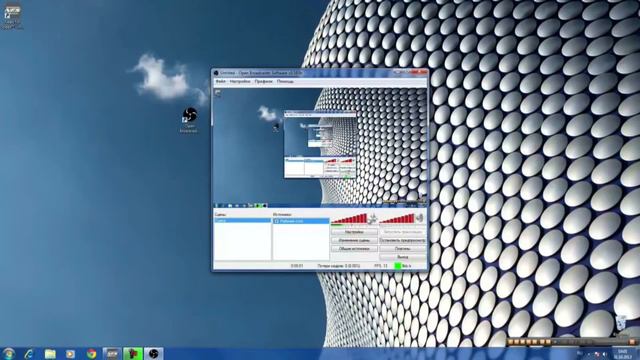
Task: Click the Настройки button below the volume meters
Action: tap(354, 232)
